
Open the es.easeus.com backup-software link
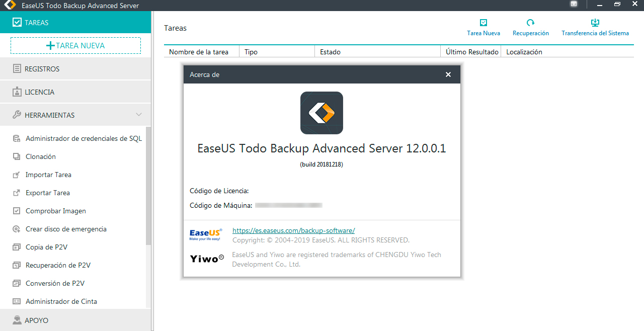coord(293,230)
